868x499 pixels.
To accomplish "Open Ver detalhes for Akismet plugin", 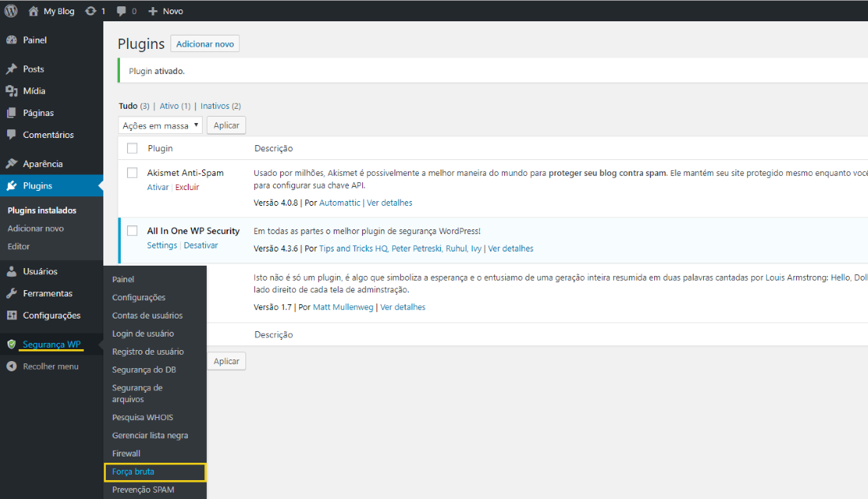I will 390,203.
